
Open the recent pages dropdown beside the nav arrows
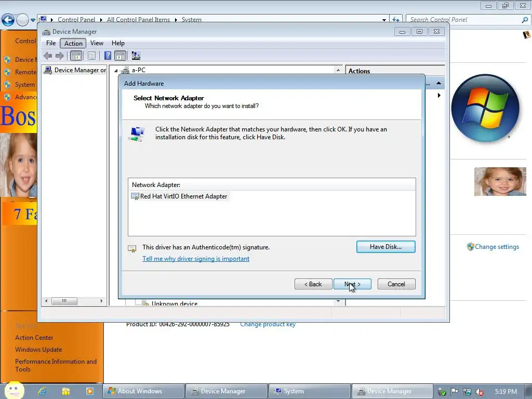[x=33, y=20]
